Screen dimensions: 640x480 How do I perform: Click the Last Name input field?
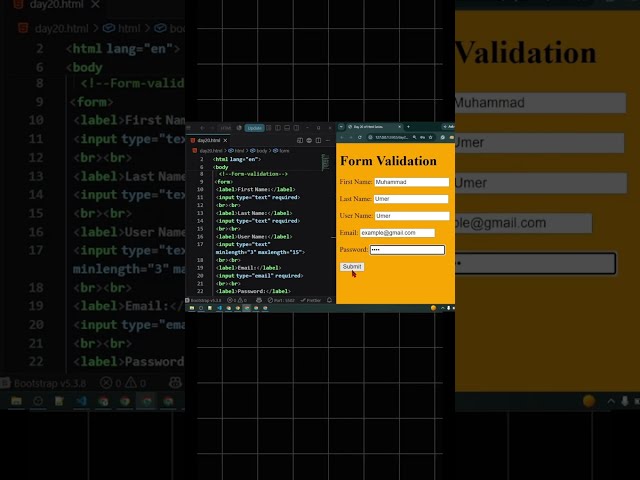411,199
